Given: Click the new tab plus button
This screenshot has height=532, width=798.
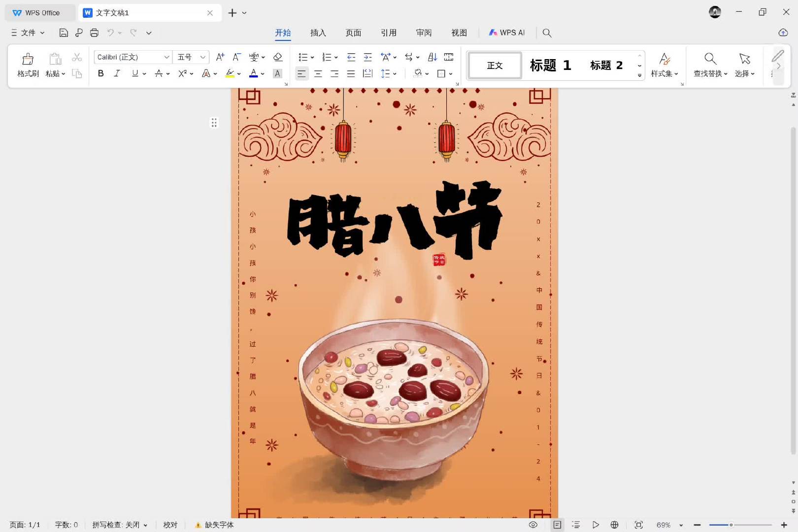Looking at the screenshot, I should point(232,13).
